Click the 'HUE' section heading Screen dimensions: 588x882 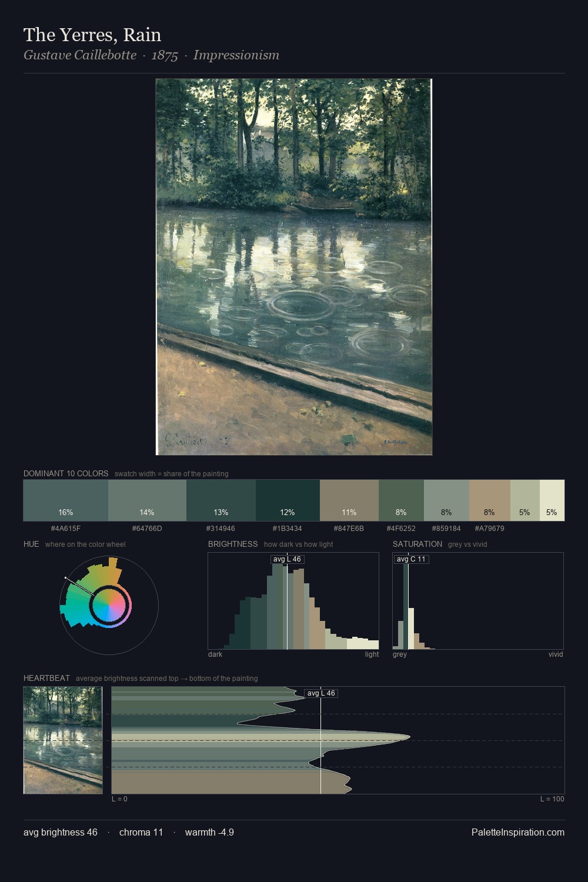(31, 544)
